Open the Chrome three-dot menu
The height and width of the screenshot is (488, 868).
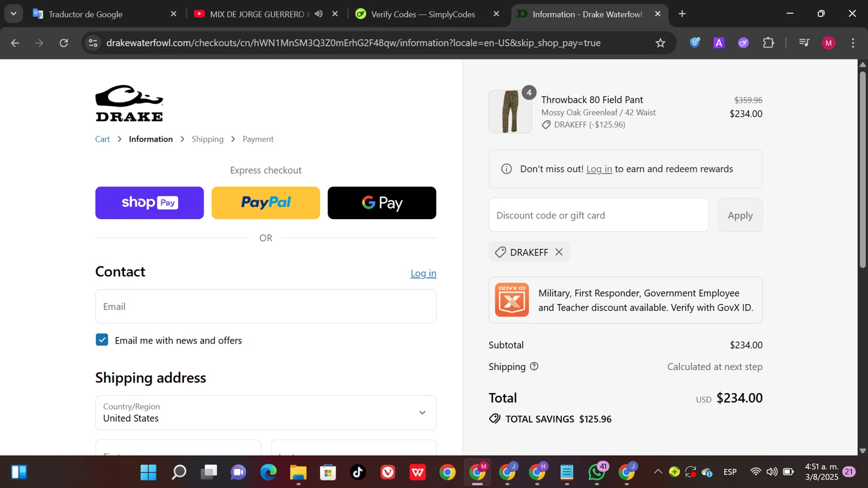pyautogui.click(x=853, y=43)
